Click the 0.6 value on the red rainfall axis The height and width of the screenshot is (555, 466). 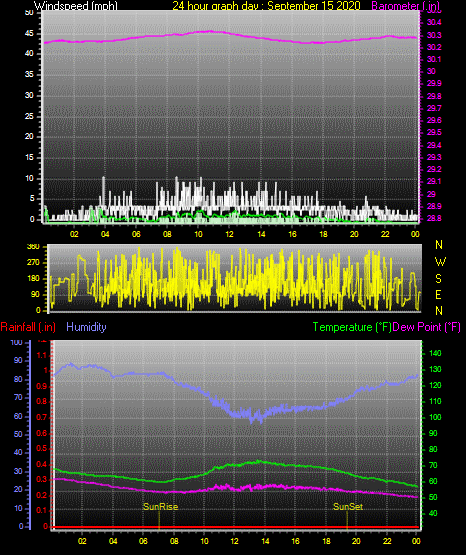42,433
